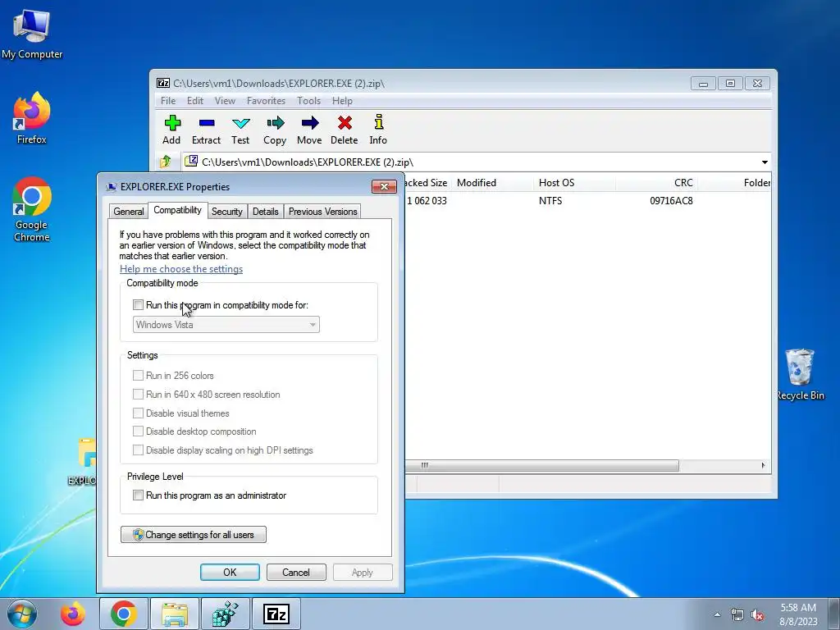Click the NTFS cell in file row

point(550,201)
